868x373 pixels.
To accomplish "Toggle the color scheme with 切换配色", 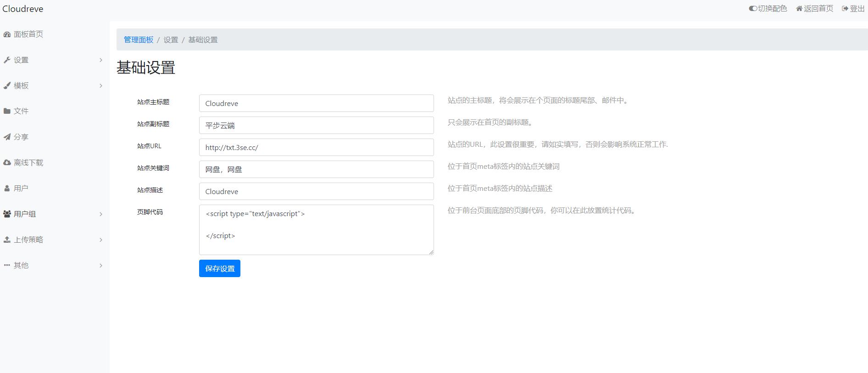I will (768, 9).
